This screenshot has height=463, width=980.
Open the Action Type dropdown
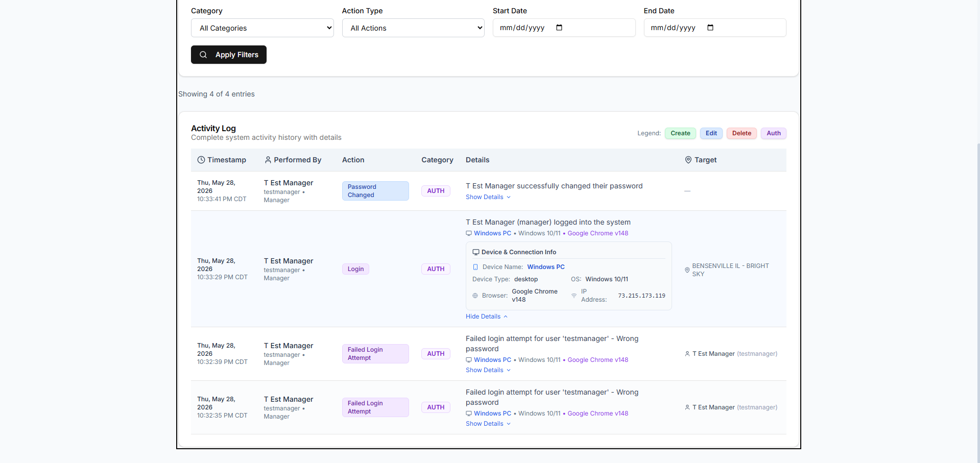click(413, 28)
